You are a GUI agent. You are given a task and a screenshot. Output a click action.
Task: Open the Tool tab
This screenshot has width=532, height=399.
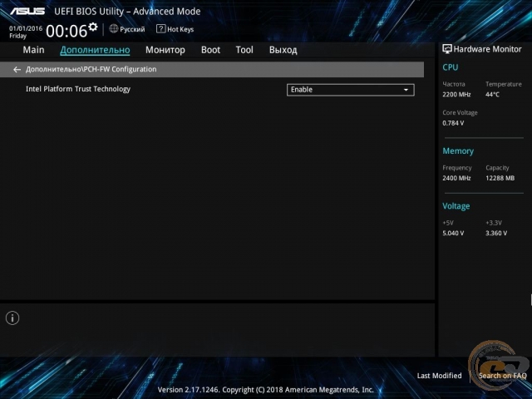244,50
